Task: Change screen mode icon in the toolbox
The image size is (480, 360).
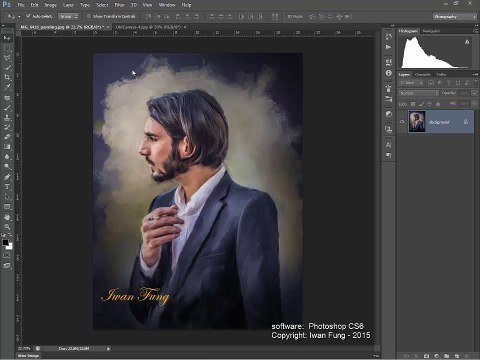Action: 7,266
